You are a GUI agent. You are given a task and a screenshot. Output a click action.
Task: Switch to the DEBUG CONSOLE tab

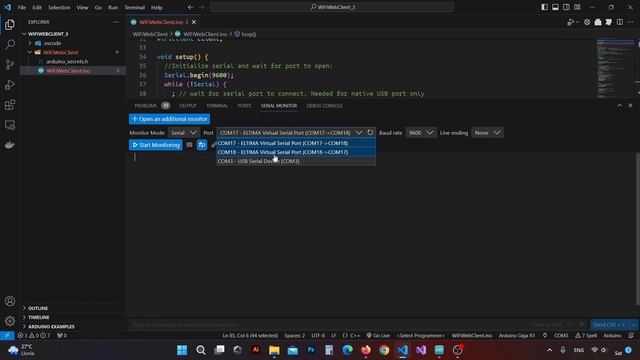(324, 106)
